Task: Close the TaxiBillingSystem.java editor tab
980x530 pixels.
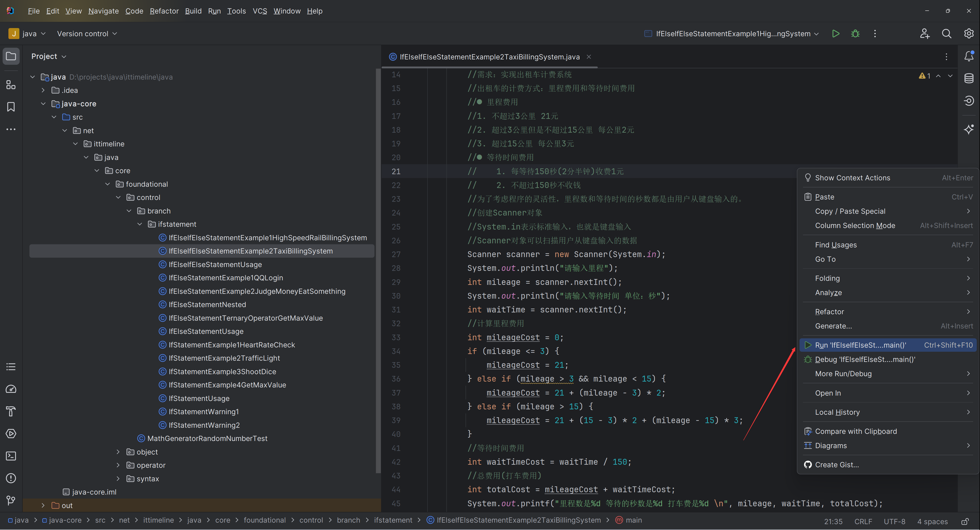Action: [588, 57]
